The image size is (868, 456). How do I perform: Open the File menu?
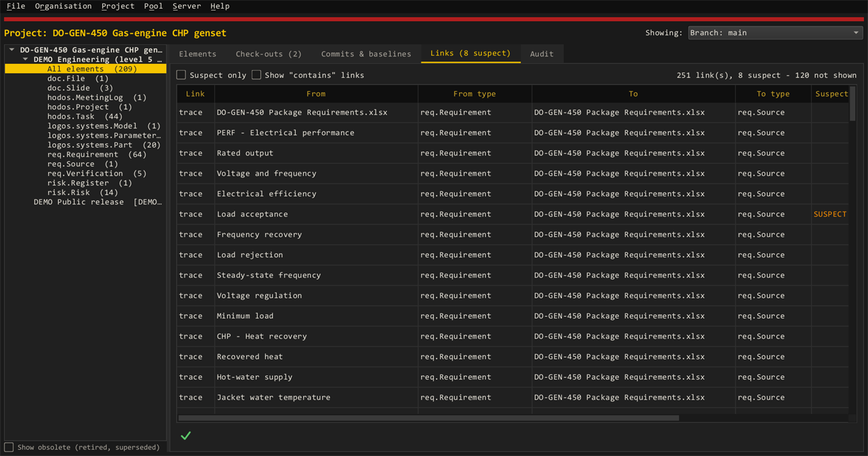coord(16,6)
